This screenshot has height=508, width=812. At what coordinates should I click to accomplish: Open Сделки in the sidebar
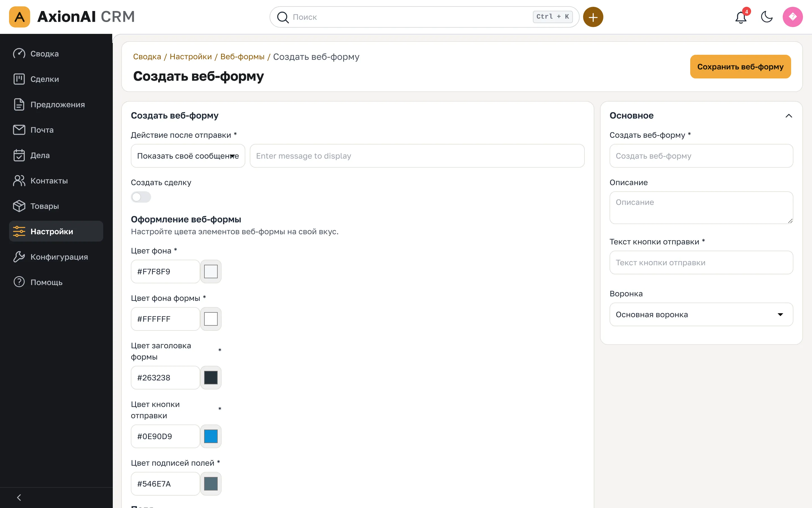click(x=56, y=79)
